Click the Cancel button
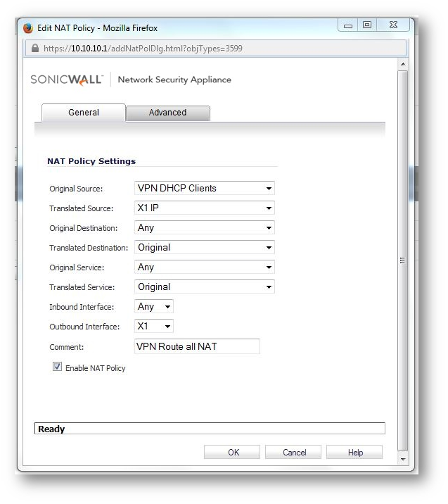Image resolution: width=448 pixels, height=504 pixels. point(294,453)
